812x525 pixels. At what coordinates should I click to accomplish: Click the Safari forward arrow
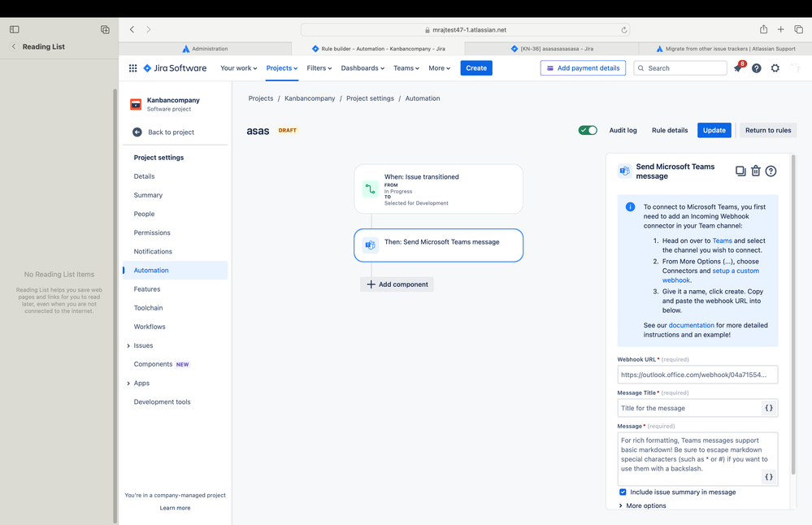149,29
